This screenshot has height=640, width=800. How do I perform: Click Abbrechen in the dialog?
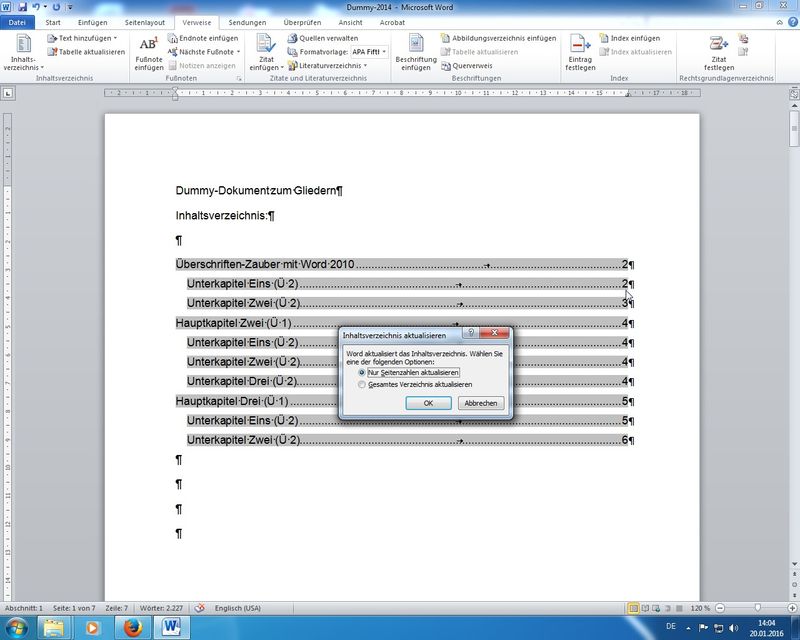481,403
